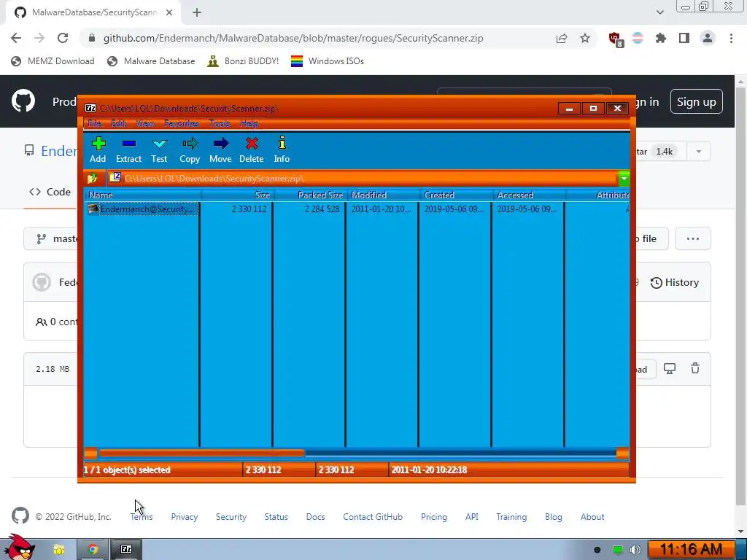Image resolution: width=747 pixels, height=560 pixels.
Task: Open the Terms footer link
Action: (142, 517)
